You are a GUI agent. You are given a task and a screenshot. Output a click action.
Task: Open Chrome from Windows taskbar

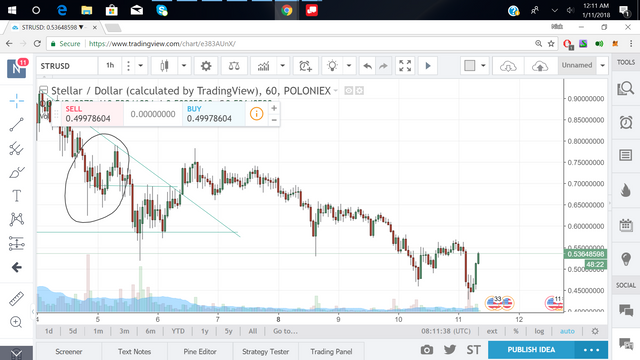[287, 10]
